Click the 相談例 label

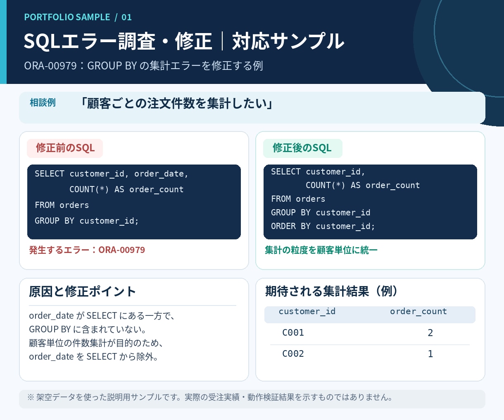click(43, 103)
